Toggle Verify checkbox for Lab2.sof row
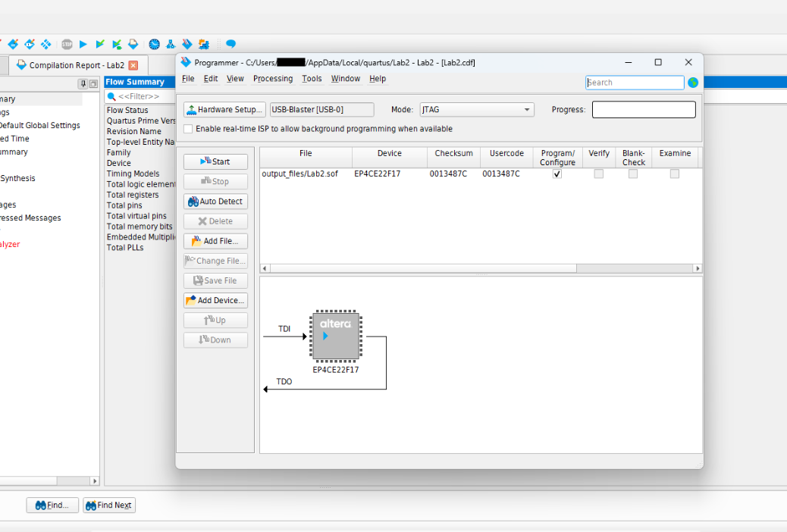787x532 pixels. click(x=599, y=174)
